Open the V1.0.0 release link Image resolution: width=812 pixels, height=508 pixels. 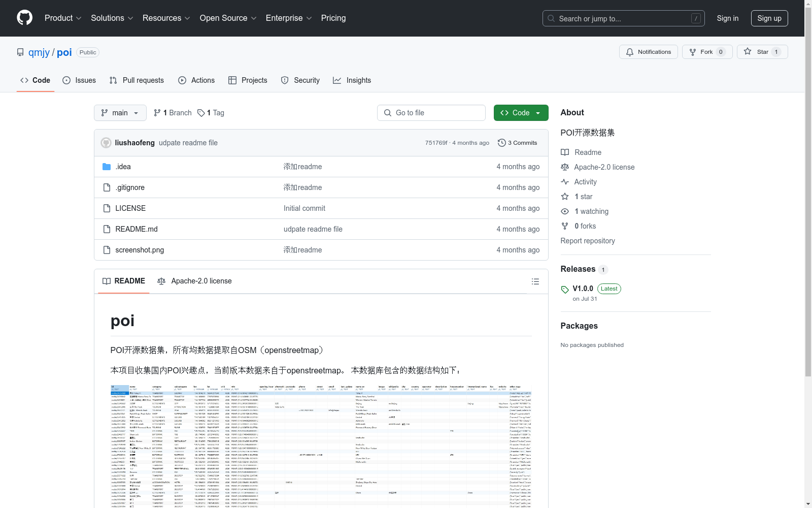583,289
